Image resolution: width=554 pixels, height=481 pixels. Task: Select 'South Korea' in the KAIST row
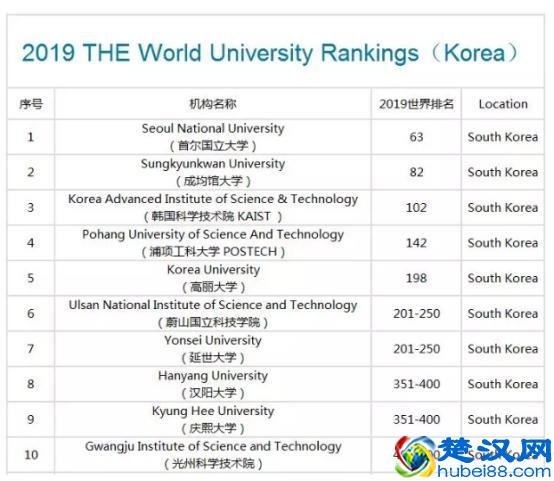click(x=503, y=208)
